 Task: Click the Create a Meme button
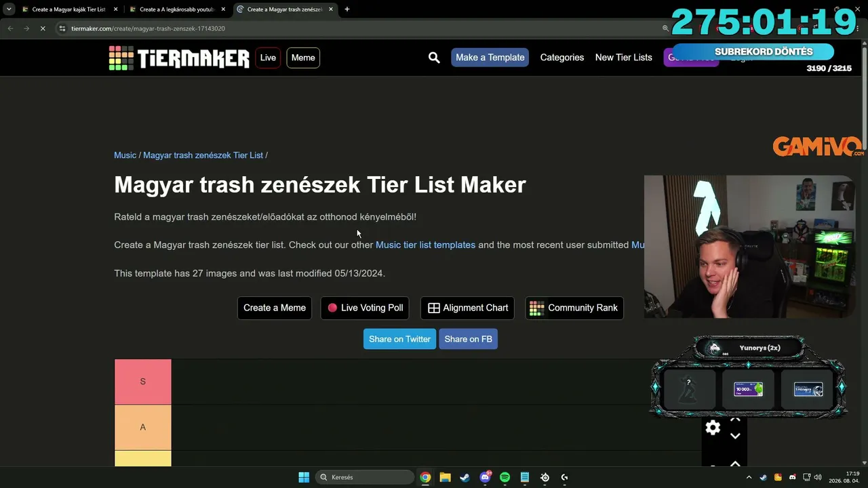tap(275, 308)
